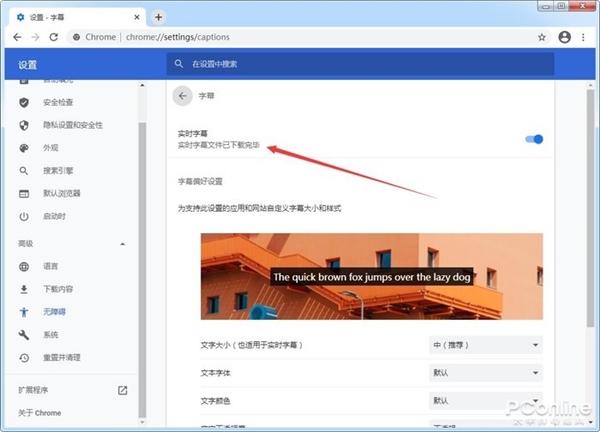
Task: Toggle the 实时字幕 switch off
Action: 534,139
